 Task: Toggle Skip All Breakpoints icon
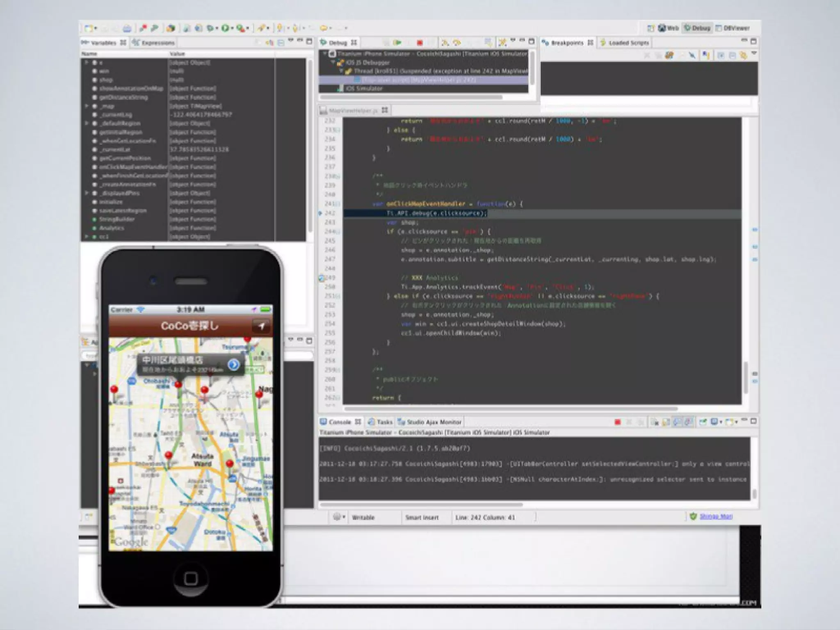pos(692,55)
